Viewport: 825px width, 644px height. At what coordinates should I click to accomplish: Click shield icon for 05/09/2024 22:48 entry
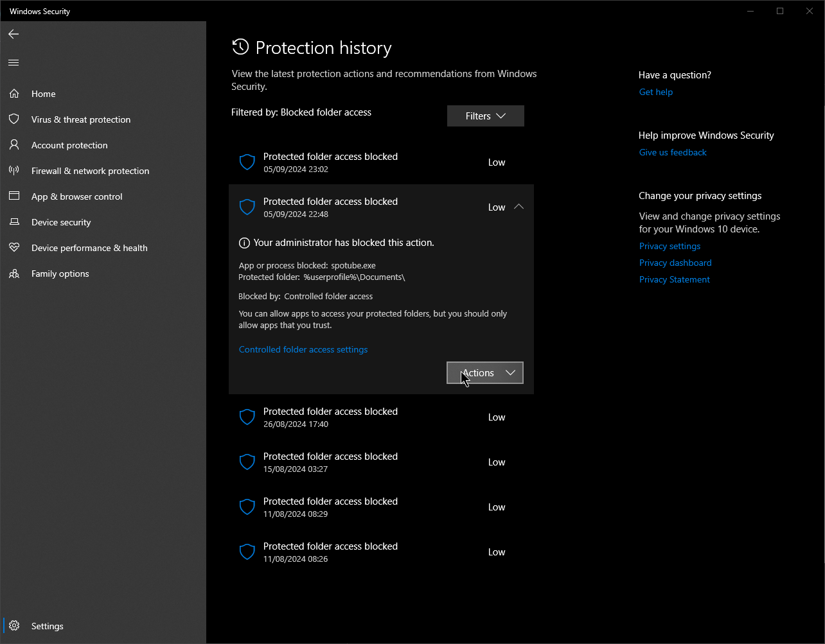point(247,207)
